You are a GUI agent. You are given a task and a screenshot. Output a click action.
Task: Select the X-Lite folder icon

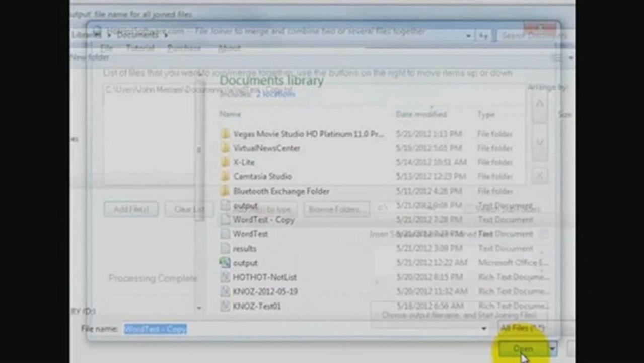(225, 162)
